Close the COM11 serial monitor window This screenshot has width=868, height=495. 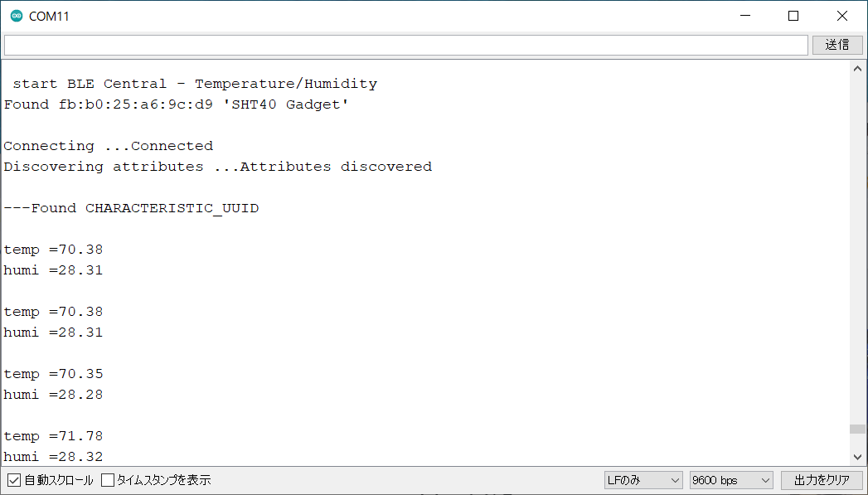point(842,16)
